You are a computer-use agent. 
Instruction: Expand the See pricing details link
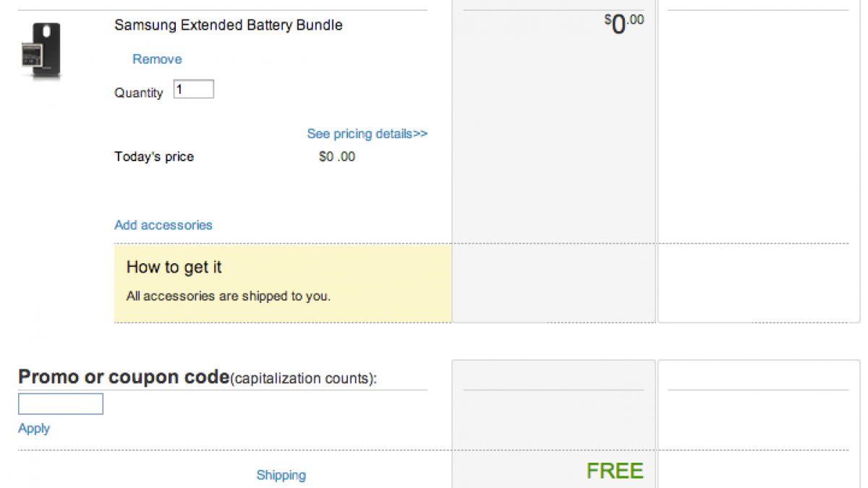(x=367, y=134)
